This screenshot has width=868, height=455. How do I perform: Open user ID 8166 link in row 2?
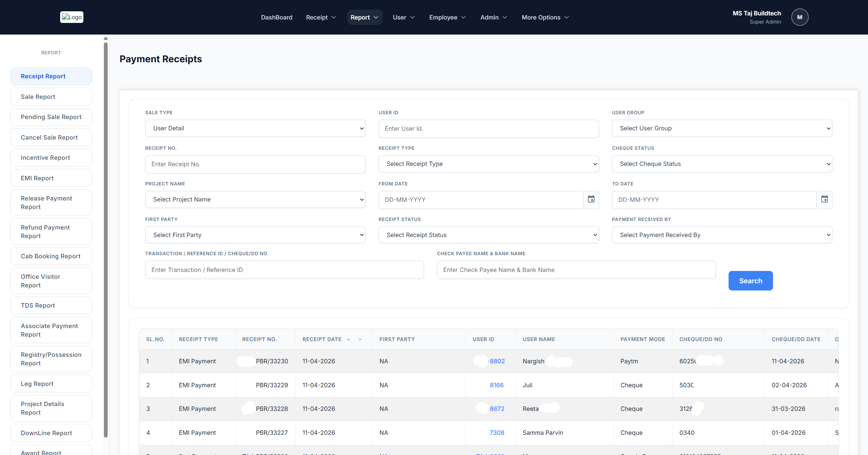click(497, 385)
